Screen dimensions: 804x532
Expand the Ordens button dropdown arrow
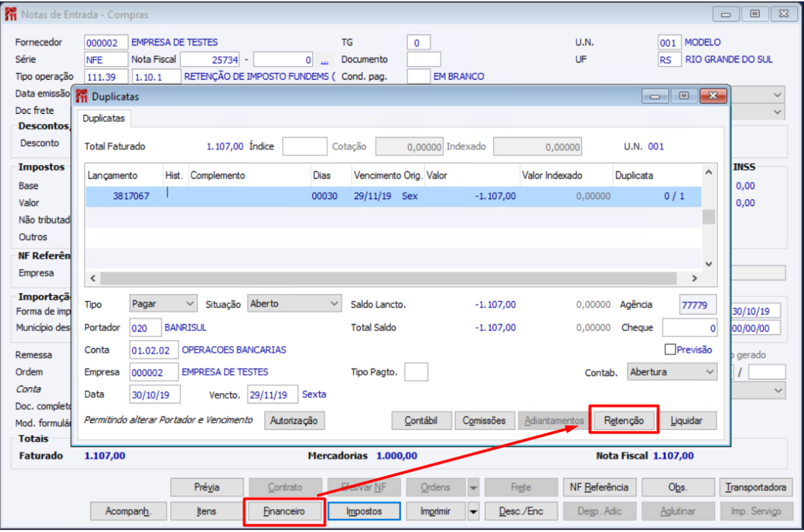point(473,488)
